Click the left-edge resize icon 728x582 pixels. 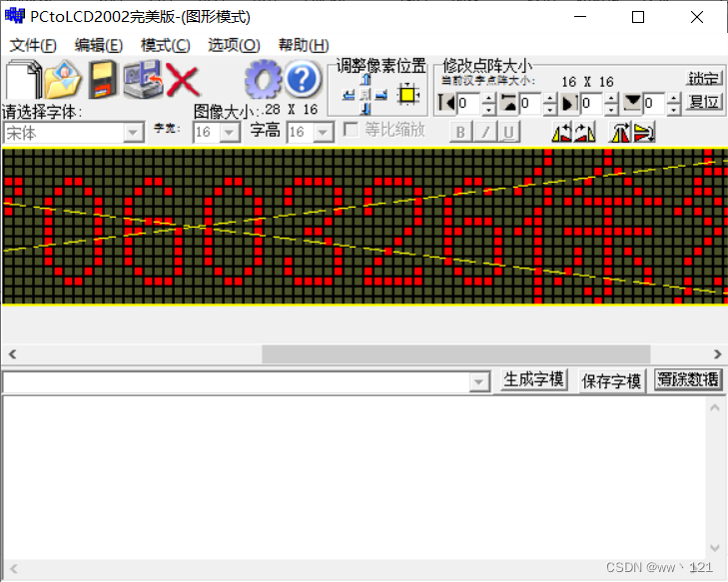446,103
